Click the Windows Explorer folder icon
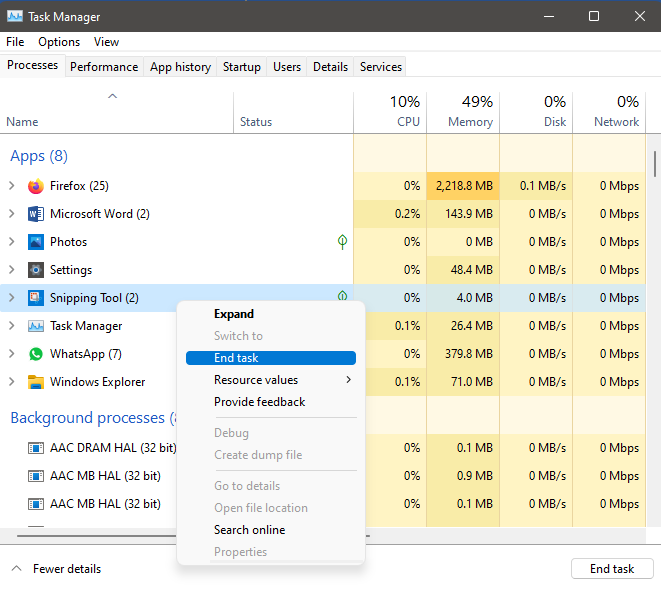The height and width of the screenshot is (589, 661). click(36, 382)
